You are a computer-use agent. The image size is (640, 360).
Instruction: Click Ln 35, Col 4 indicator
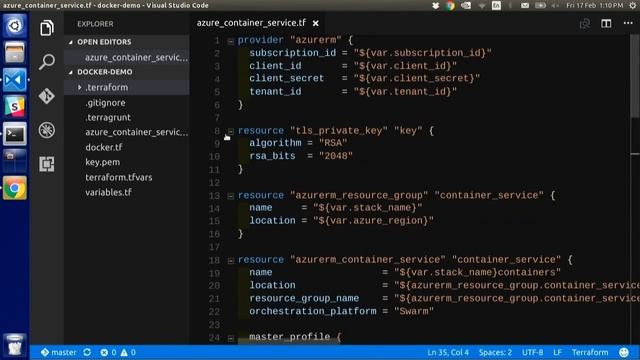pos(448,352)
